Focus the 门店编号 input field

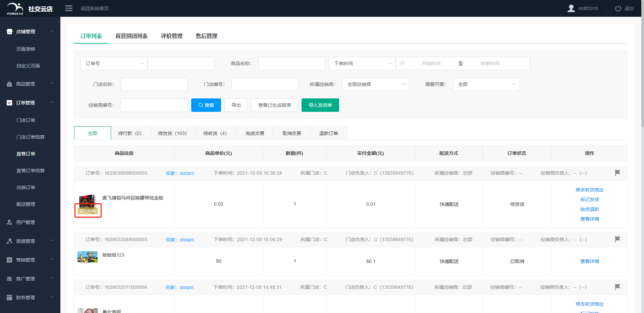pyautogui.click(x=265, y=84)
